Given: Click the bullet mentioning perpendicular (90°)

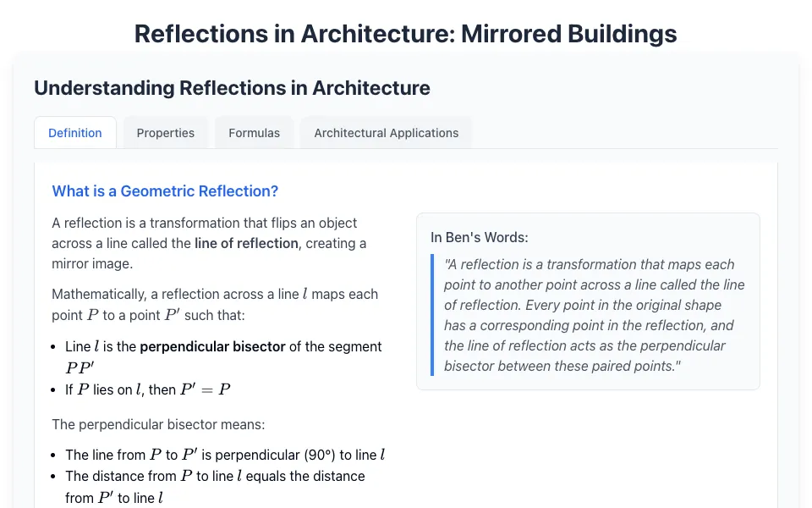Looking at the screenshot, I should (x=225, y=455).
